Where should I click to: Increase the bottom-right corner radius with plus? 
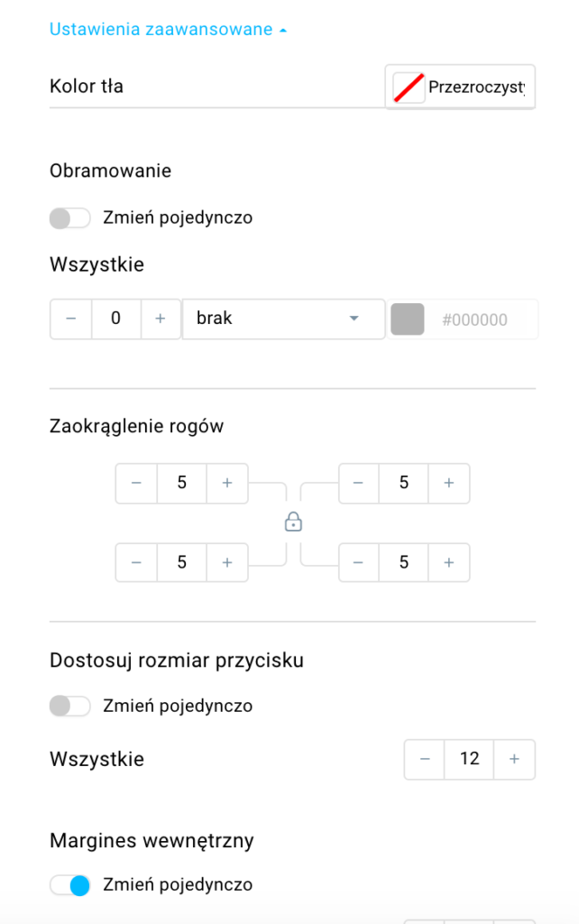[449, 562]
